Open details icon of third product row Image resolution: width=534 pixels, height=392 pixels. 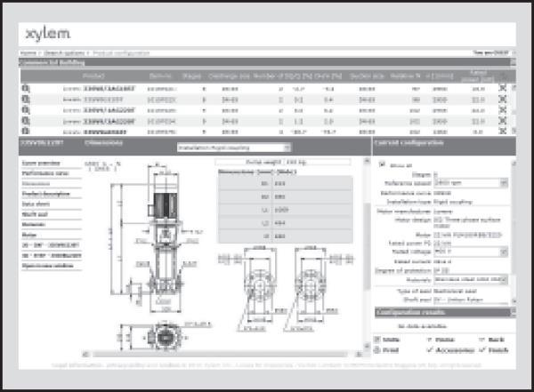click(26, 110)
